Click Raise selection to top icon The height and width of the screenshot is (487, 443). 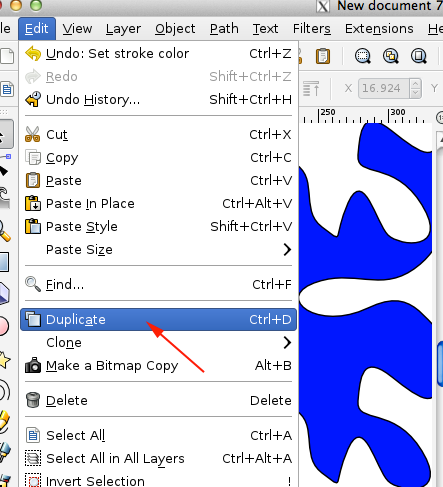[x=311, y=88]
